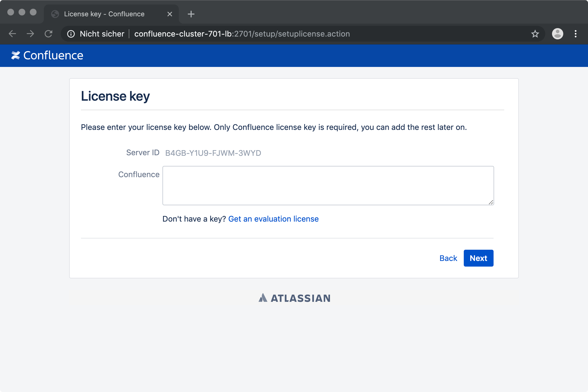Screen dimensions: 588x392
Task: Open the Chrome three-dot menu
Action: [576, 34]
